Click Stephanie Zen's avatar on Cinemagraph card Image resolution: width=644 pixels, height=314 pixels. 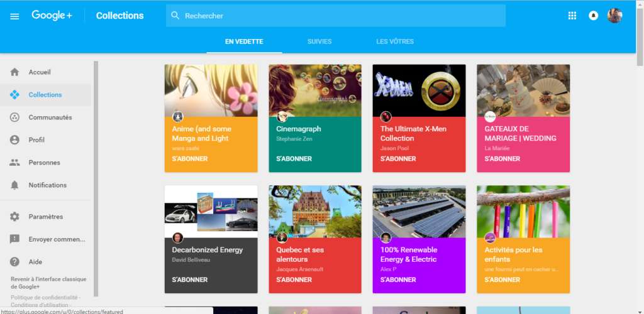point(282,117)
